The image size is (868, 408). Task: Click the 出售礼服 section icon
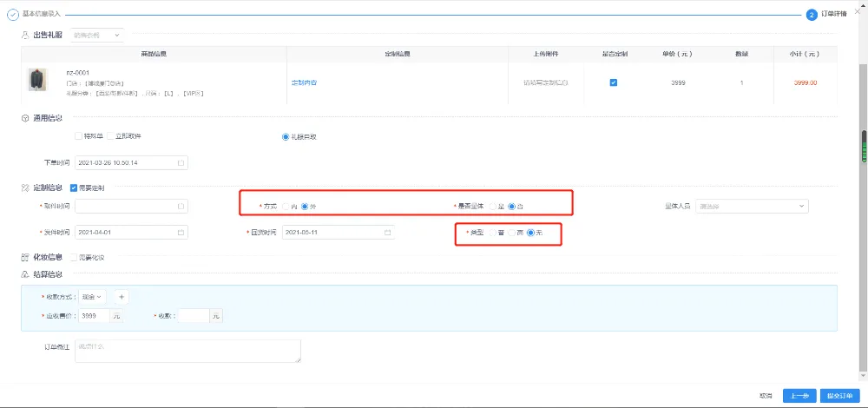24,35
